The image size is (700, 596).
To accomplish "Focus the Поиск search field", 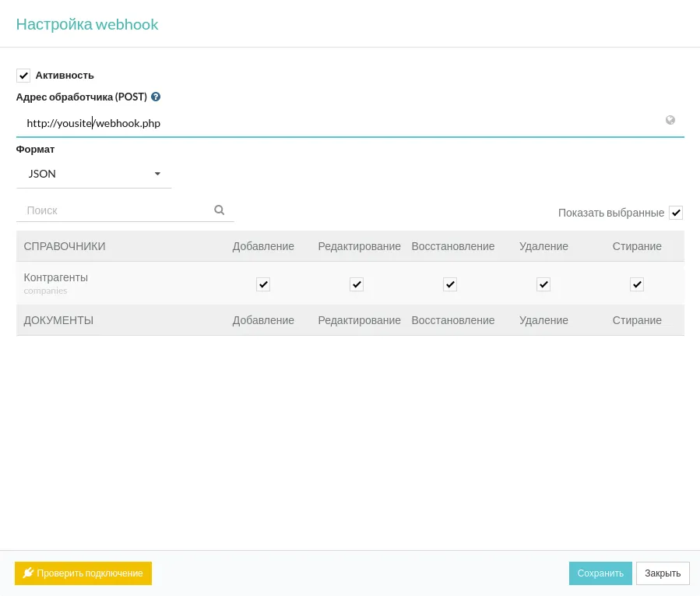I will click(x=117, y=210).
